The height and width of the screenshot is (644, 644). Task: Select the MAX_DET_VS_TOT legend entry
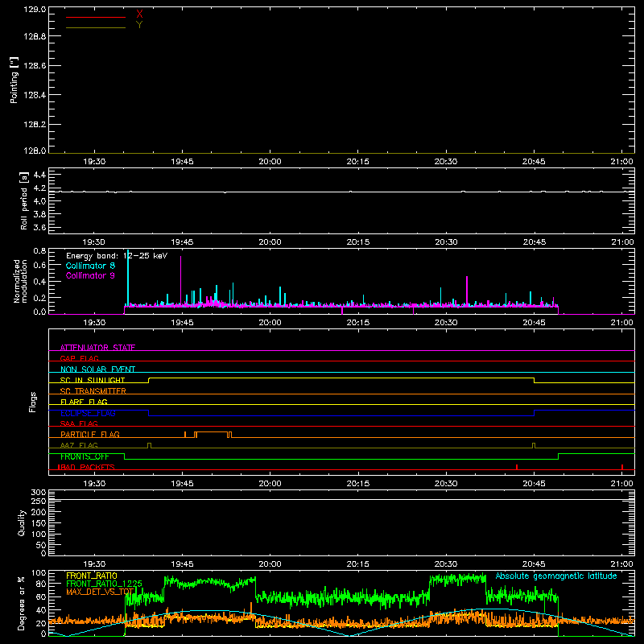100,592
